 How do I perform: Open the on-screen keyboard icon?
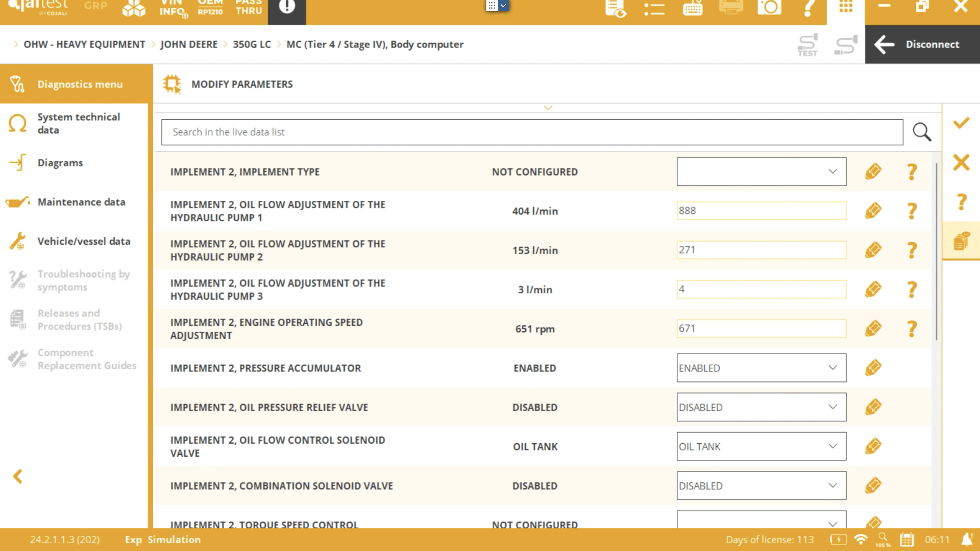[692, 8]
